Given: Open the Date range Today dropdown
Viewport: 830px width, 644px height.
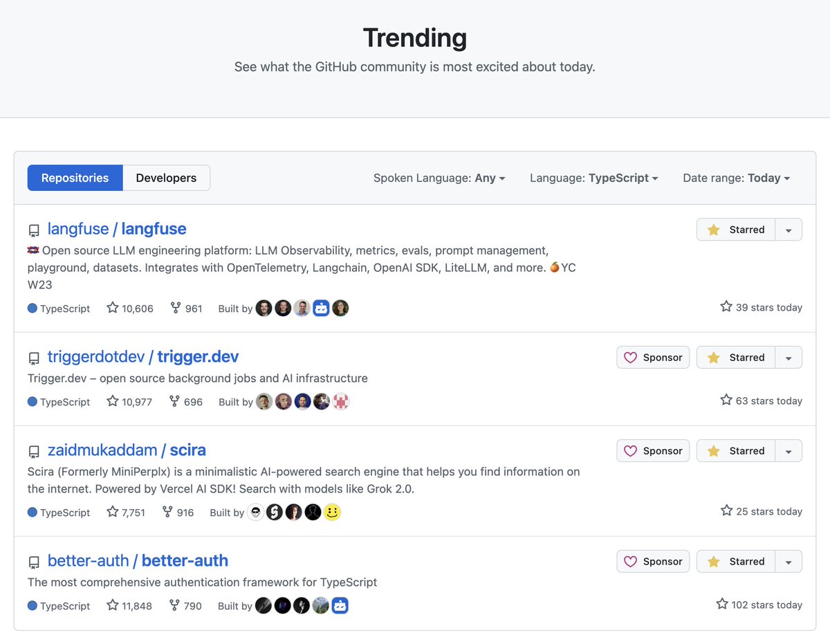Looking at the screenshot, I should 737,178.
